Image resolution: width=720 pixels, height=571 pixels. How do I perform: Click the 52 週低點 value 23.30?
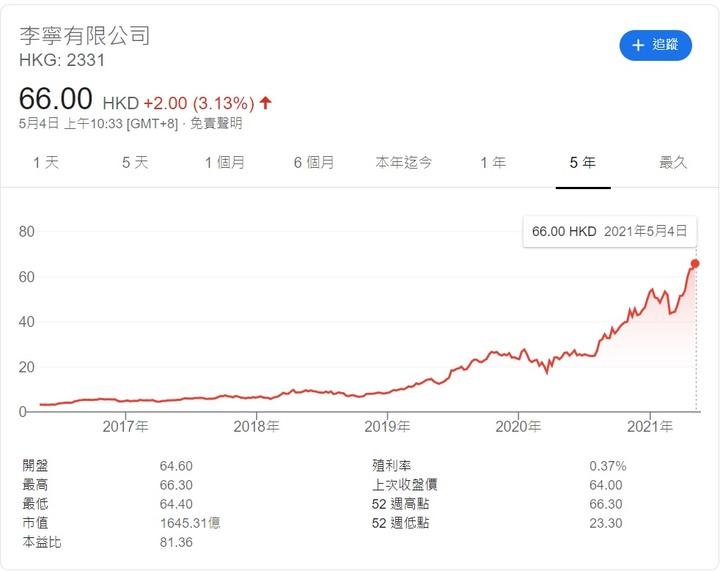pyautogui.click(x=606, y=523)
